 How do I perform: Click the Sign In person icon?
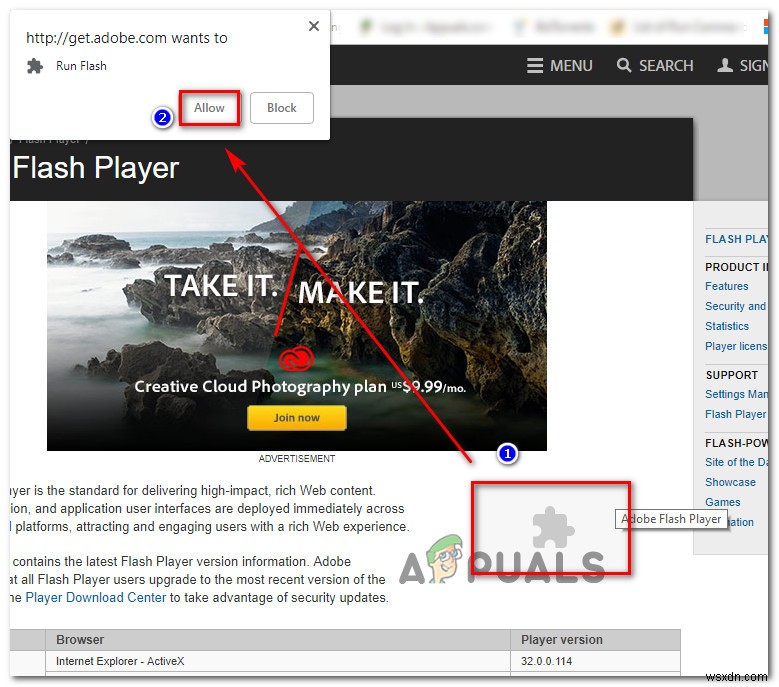725,65
